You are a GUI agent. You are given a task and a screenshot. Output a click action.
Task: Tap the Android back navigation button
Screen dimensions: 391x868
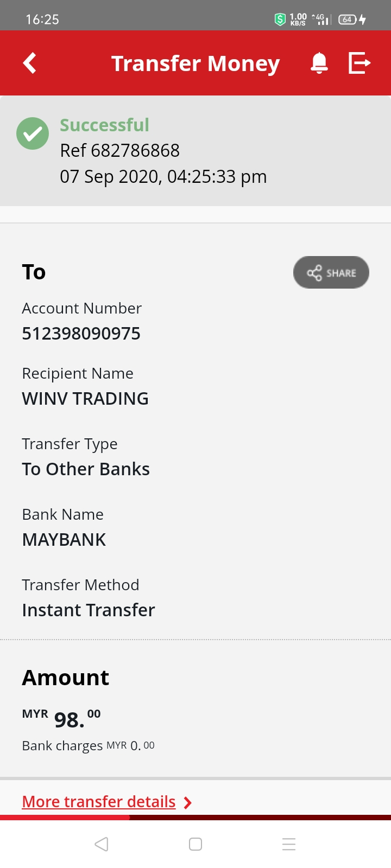point(102,844)
